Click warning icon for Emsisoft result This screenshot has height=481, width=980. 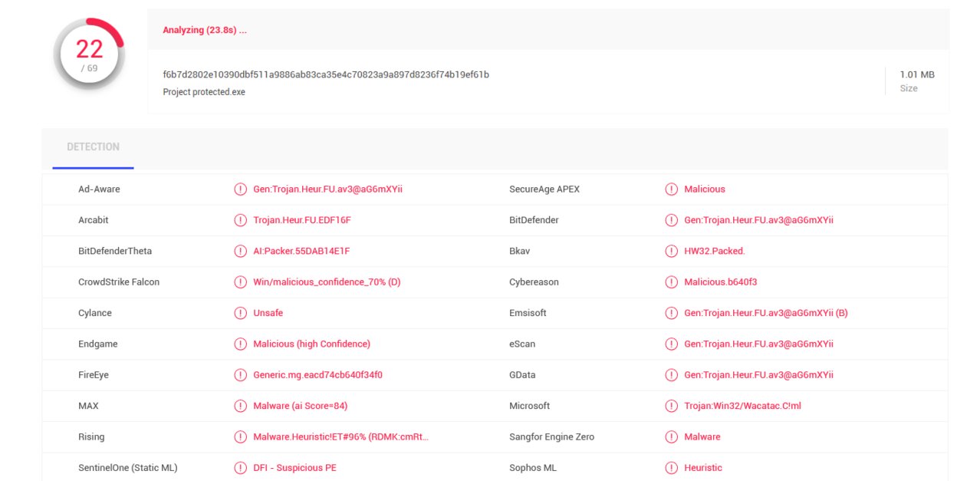[x=672, y=313]
